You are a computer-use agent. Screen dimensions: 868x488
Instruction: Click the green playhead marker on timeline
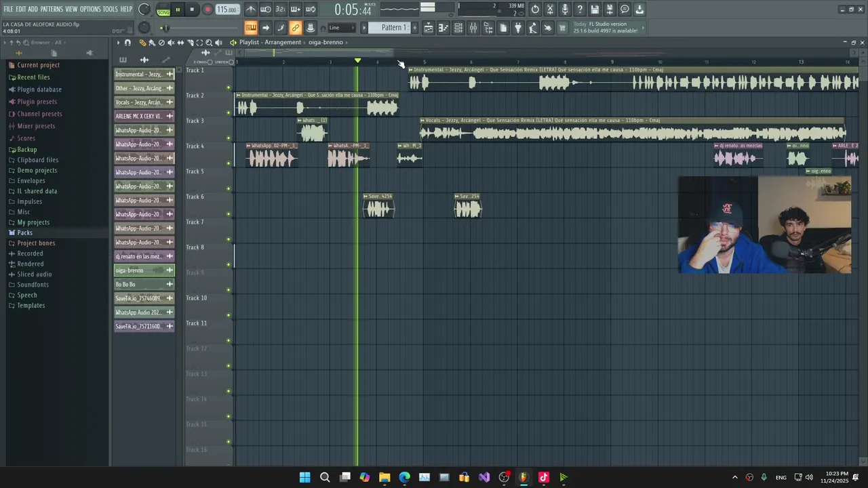[358, 61]
